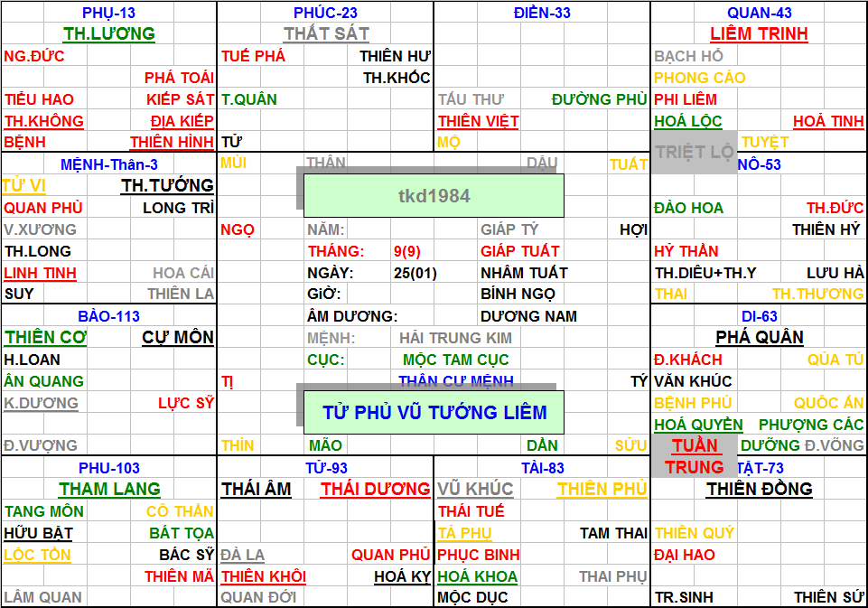Select the empty cell beside NĂM label
The image size is (868, 608).
[x=411, y=229]
